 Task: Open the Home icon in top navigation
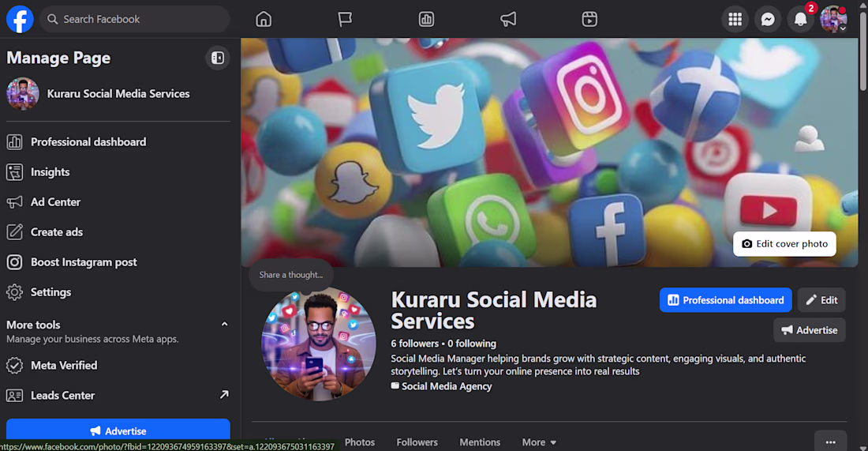[x=264, y=20]
